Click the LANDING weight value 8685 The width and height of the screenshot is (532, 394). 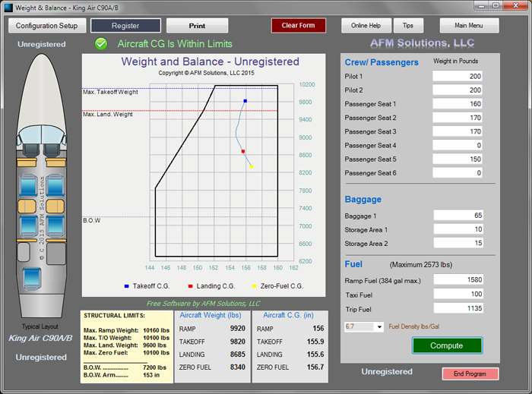coord(237,355)
